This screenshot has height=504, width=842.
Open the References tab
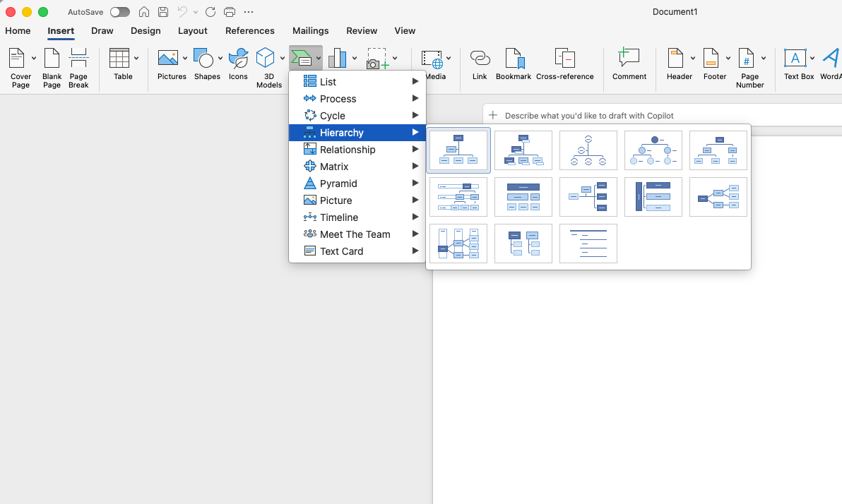pyautogui.click(x=249, y=30)
